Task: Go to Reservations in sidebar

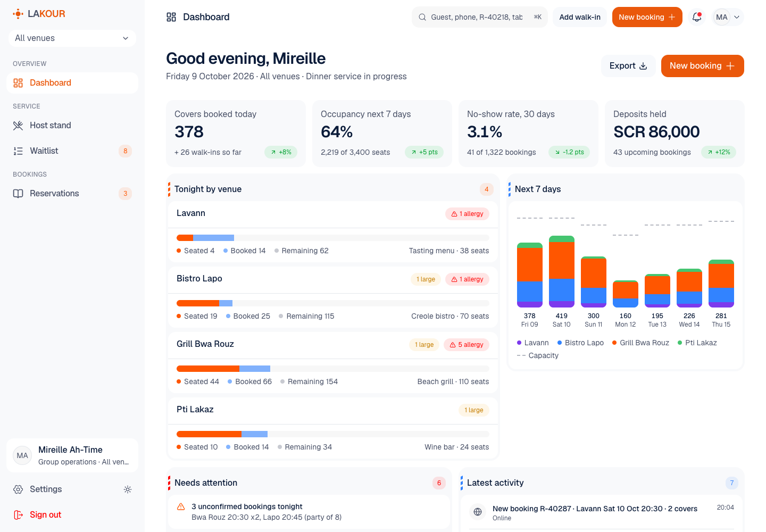Action: [x=72, y=194]
